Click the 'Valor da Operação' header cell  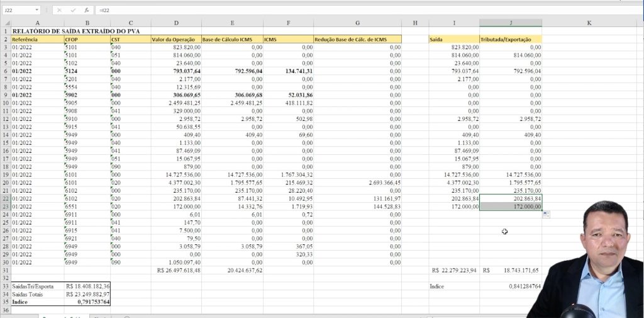(175, 39)
